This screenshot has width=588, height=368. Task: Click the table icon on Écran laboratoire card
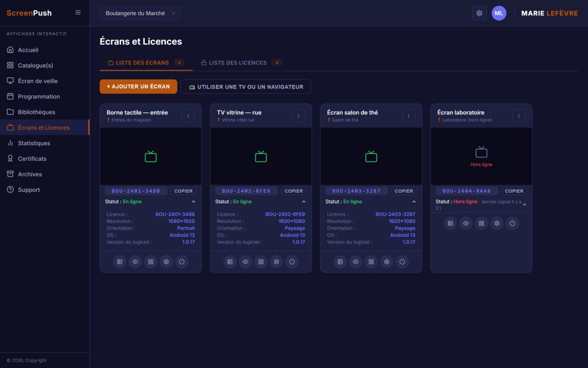tap(450, 224)
